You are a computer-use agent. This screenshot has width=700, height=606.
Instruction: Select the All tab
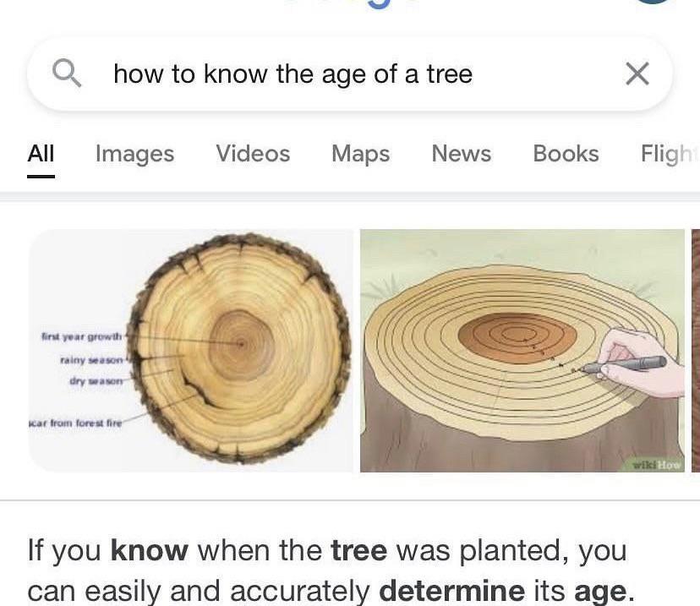coord(41,154)
